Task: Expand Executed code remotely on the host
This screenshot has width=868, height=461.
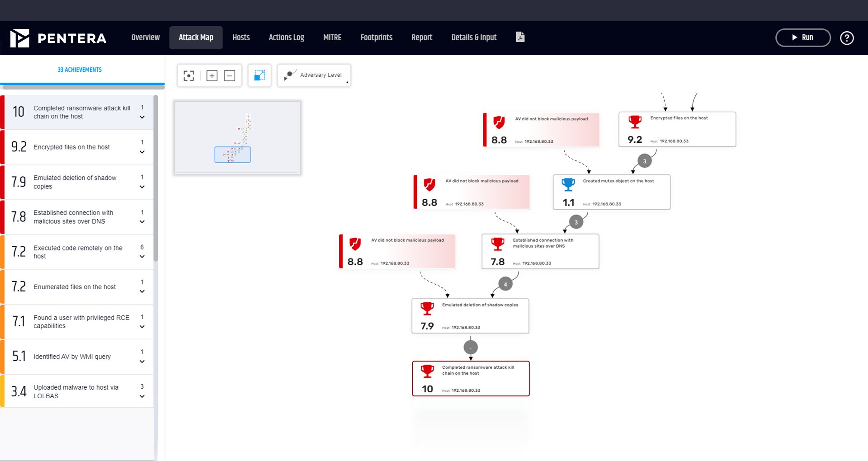Action: [142, 257]
